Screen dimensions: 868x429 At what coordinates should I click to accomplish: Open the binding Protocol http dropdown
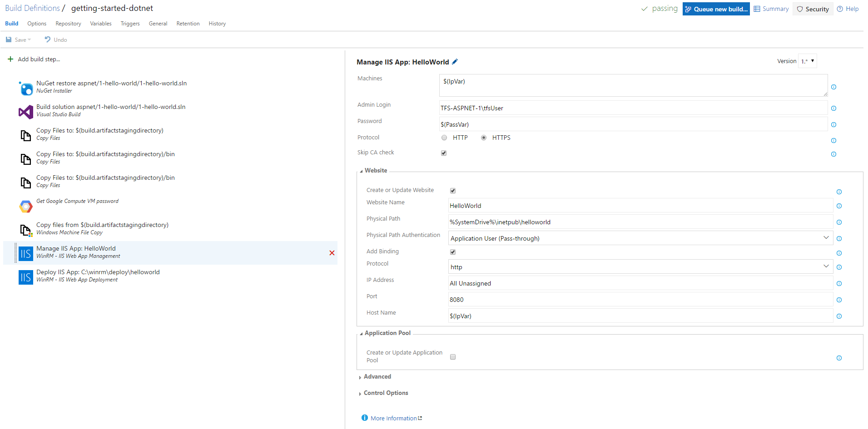(x=640, y=266)
